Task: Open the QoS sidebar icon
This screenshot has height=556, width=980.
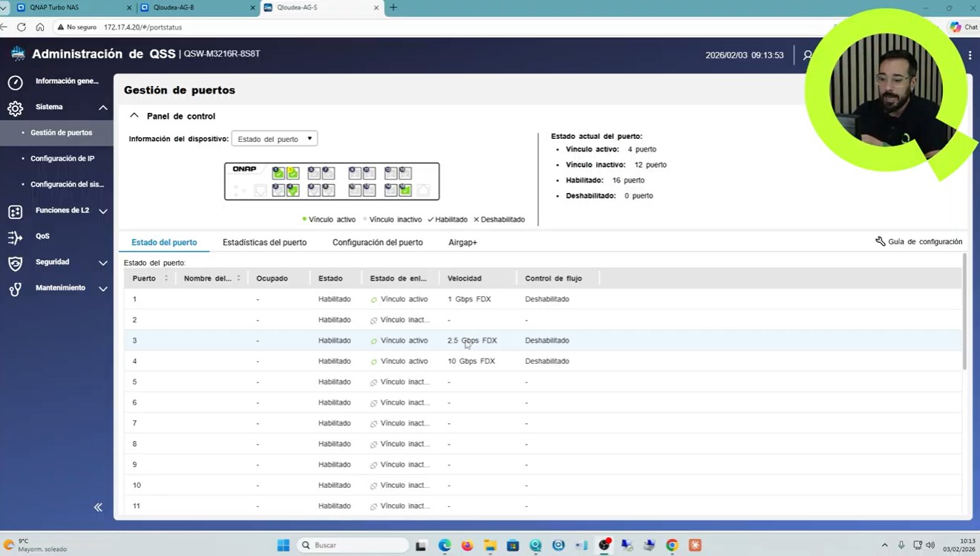Action: point(15,238)
